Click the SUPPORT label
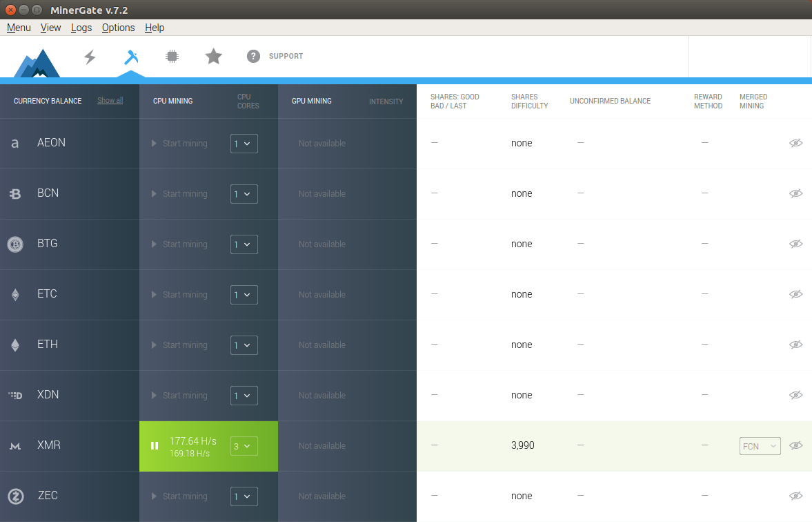The height and width of the screenshot is (522, 812). (x=286, y=56)
